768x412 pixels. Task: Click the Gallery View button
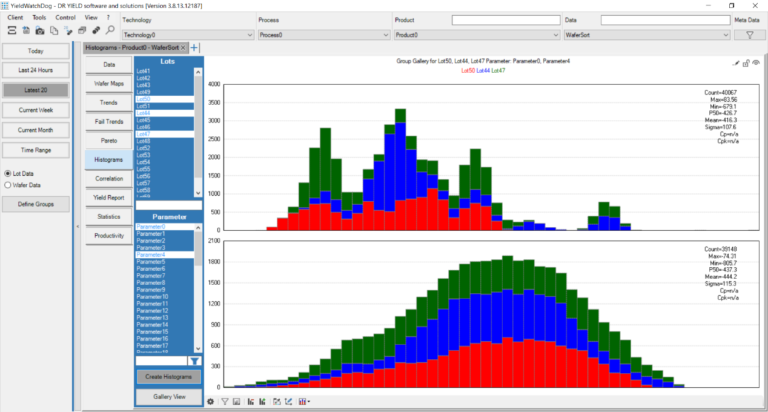coord(168,397)
